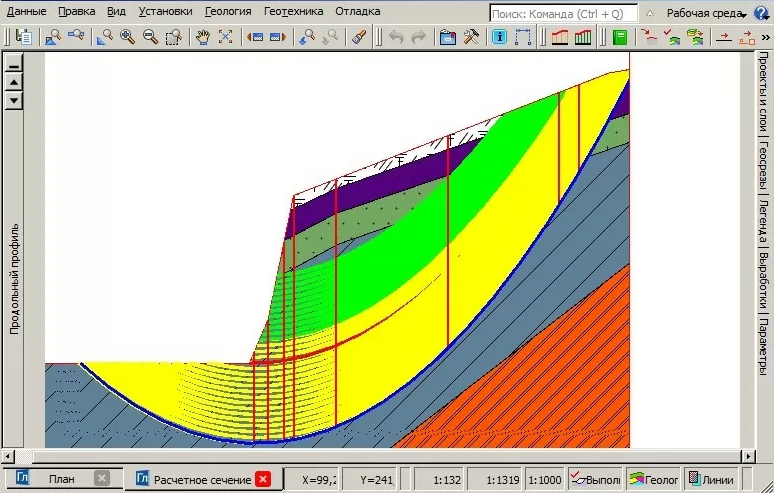Click the green book icon
This screenshot has width=774, height=493.
pyautogui.click(x=620, y=37)
